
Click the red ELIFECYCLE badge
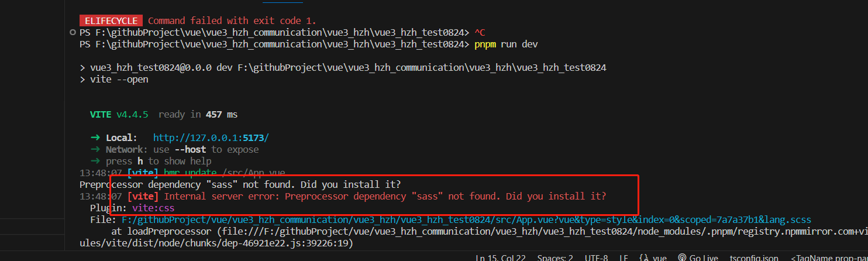coord(111,20)
